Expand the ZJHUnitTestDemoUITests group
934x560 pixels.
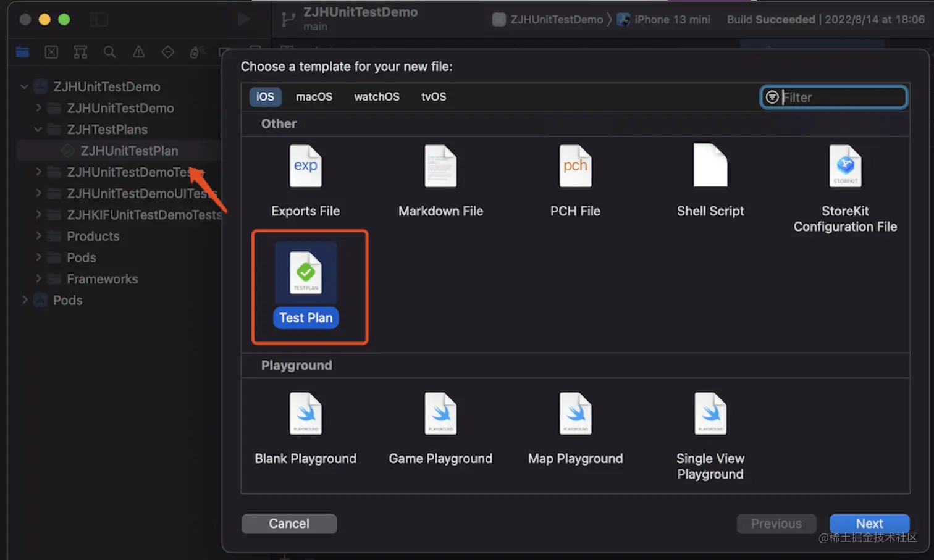[x=38, y=193]
